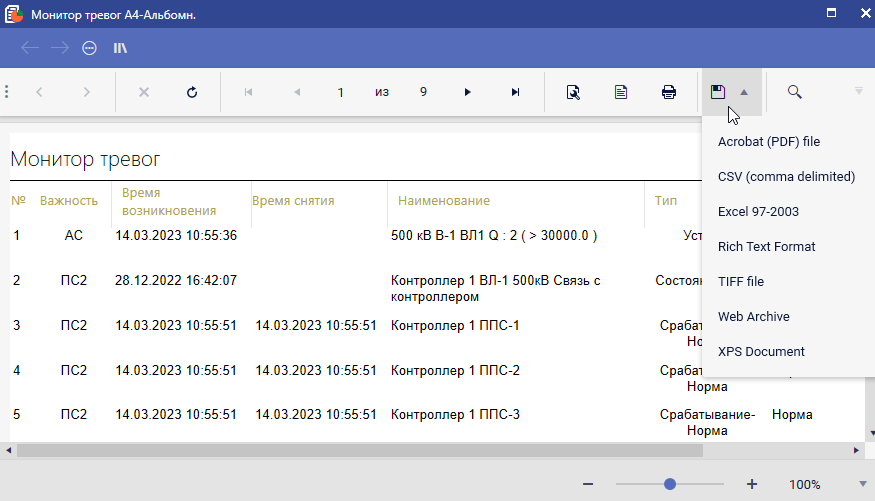Click the zoom out minus button
Screen dimensions: 875x501
(x=588, y=484)
